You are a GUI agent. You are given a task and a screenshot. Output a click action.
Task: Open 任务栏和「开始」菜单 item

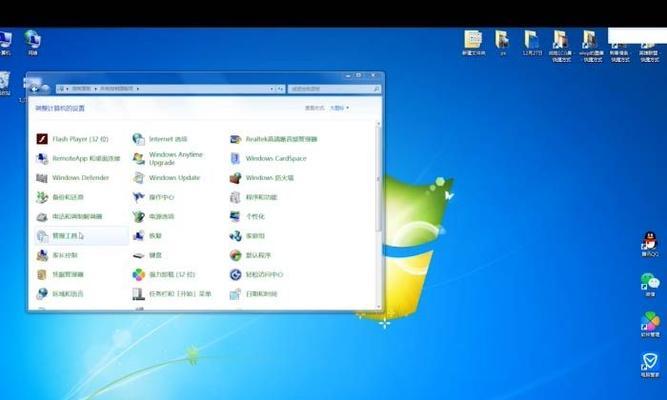tap(172, 294)
